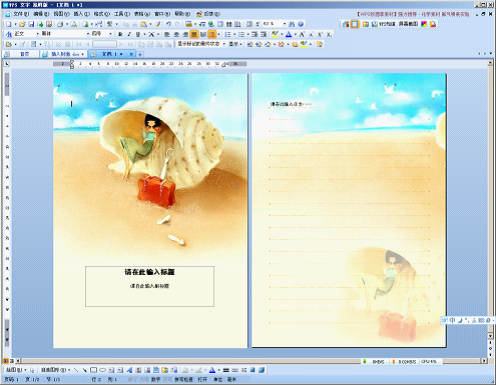This screenshot has height=385, width=496.
Task: Toggle subscript formatting
Action: pyautogui.click(x=329, y=34)
